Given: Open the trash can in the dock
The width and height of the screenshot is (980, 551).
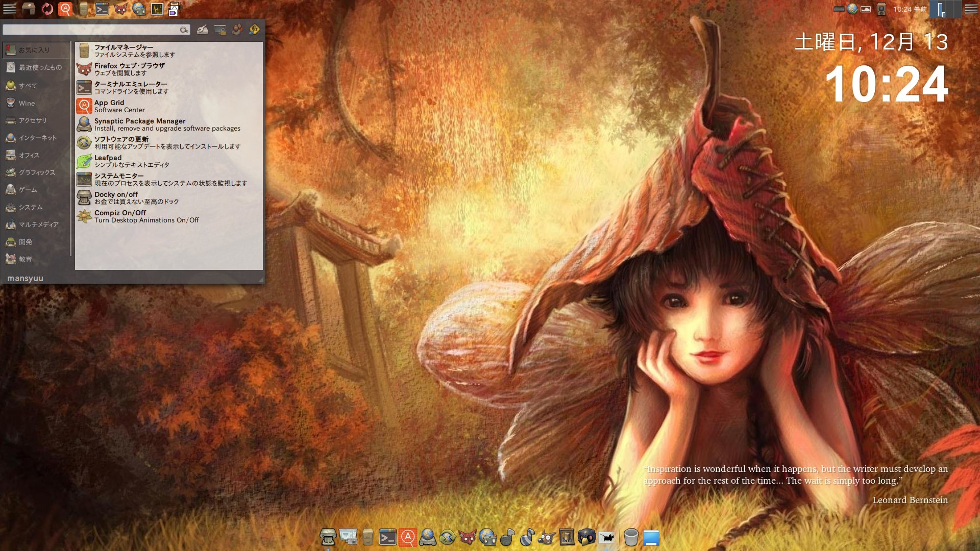Looking at the screenshot, I should pos(631,537).
